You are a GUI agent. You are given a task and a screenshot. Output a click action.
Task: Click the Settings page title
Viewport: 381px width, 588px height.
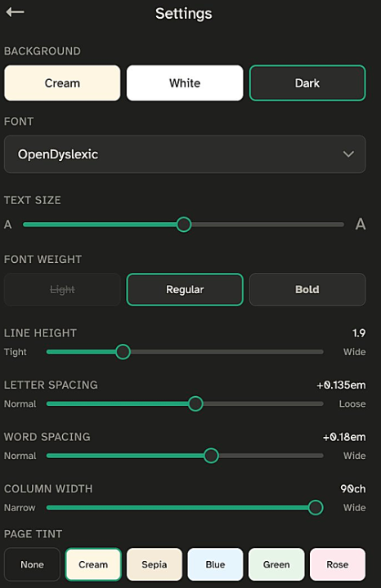click(x=184, y=14)
